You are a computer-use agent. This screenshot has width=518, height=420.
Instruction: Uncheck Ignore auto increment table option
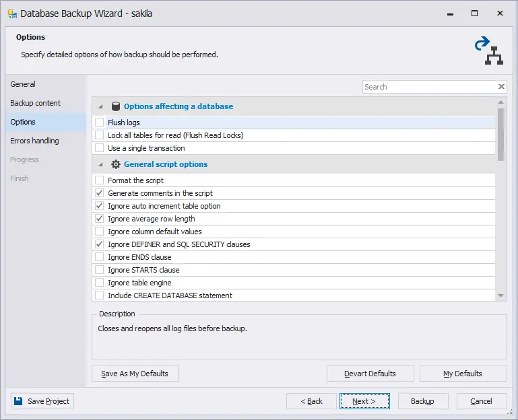pyautogui.click(x=99, y=206)
